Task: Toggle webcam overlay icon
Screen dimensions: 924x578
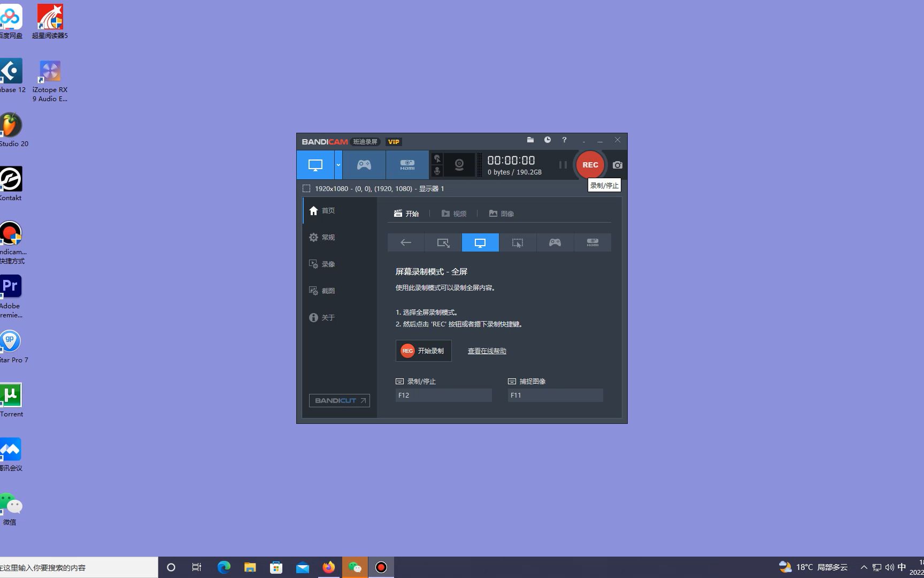Action: pos(459,165)
